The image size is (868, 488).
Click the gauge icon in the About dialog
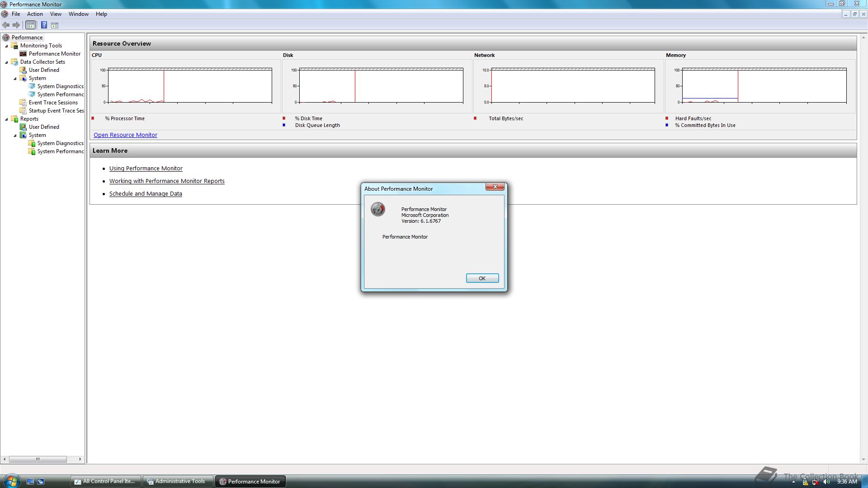378,209
